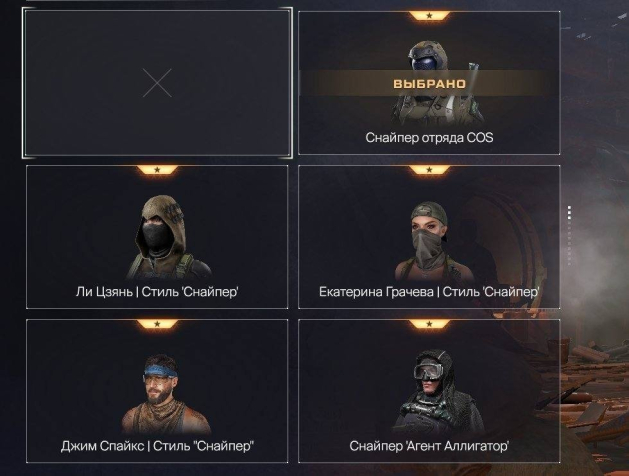The width and height of the screenshot is (629, 476).
Task: Click the dimmed lower part of the scroll indicator
Action: tap(569, 243)
